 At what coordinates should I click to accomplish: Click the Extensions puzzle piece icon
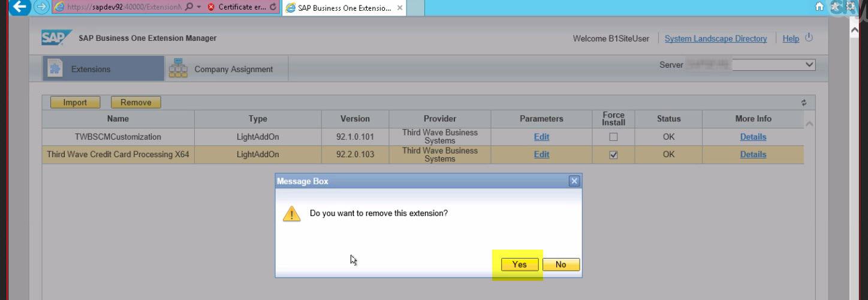point(55,69)
